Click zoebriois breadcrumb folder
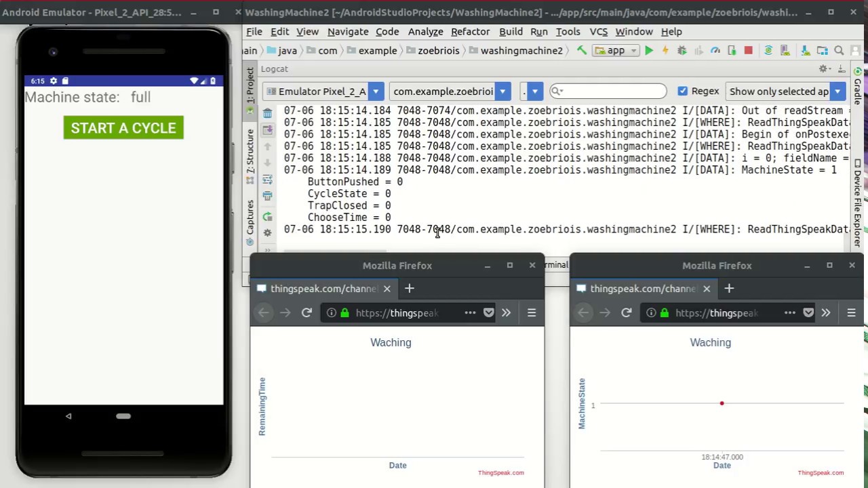The height and width of the screenshot is (488, 868). (x=433, y=51)
